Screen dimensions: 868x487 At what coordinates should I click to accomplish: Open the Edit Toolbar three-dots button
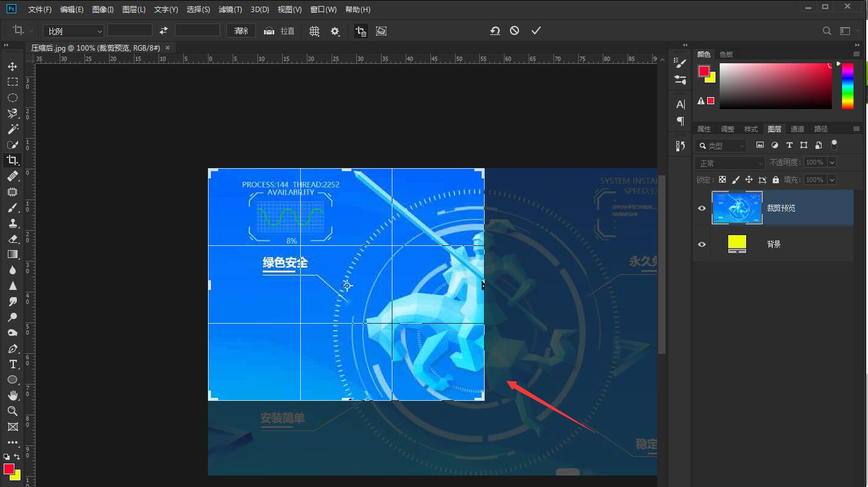[x=12, y=442]
